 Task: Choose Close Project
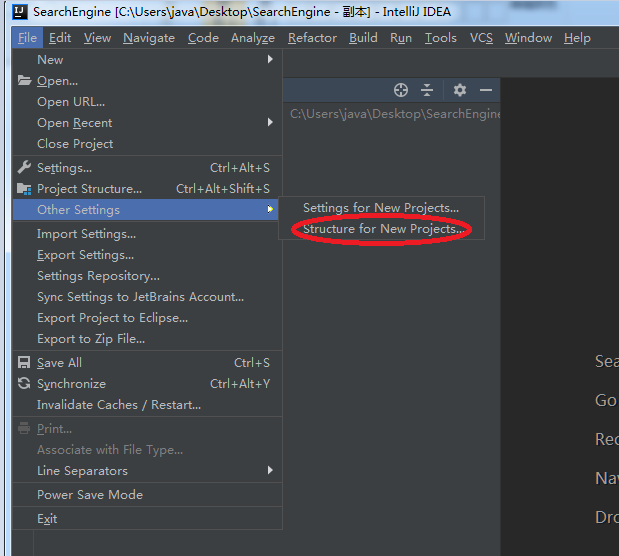(x=147, y=144)
